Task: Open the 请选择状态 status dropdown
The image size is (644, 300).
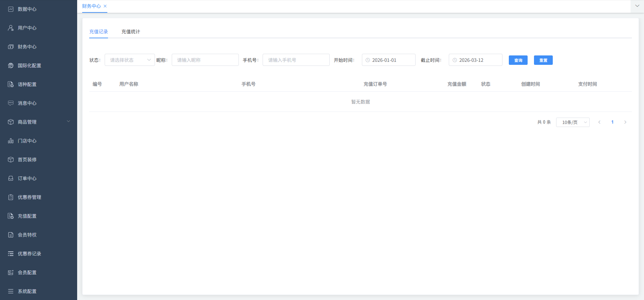Action: tap(129, 60)
